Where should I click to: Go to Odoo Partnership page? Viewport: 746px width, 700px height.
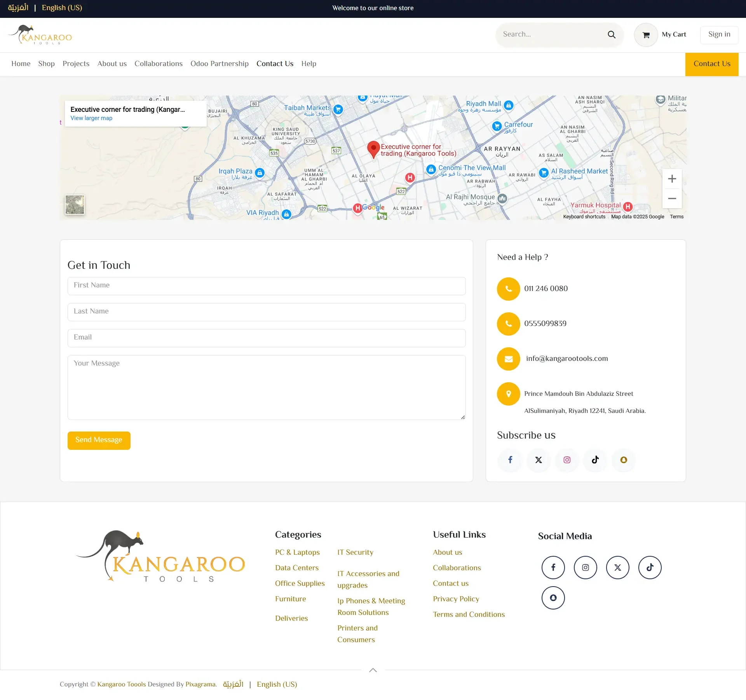[x=219, y=64]
